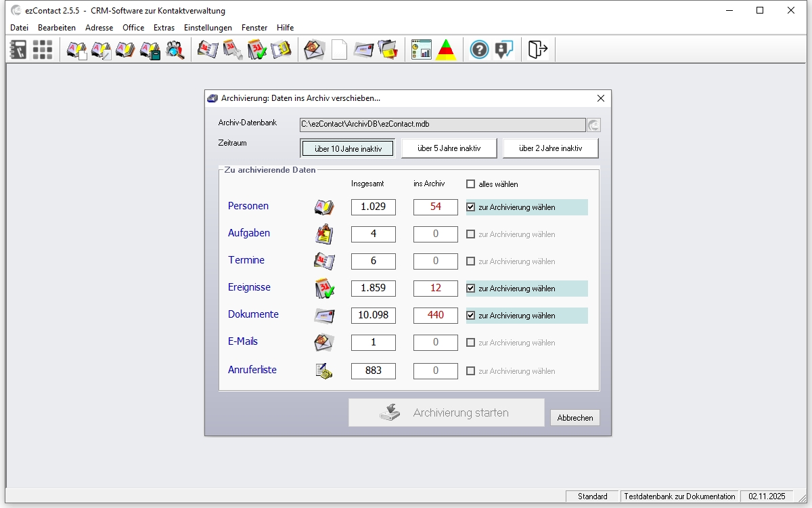This screenshot has height=508, width=812.
Task: Uncheck archiving checkbox for Ereignisse
Action: click(471, 289)
